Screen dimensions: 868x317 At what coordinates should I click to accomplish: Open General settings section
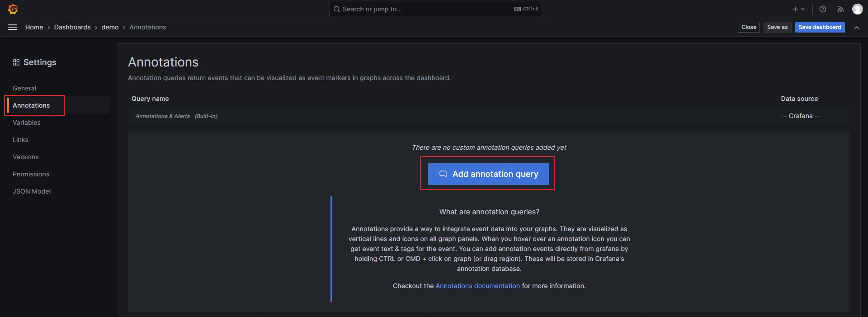24,88
